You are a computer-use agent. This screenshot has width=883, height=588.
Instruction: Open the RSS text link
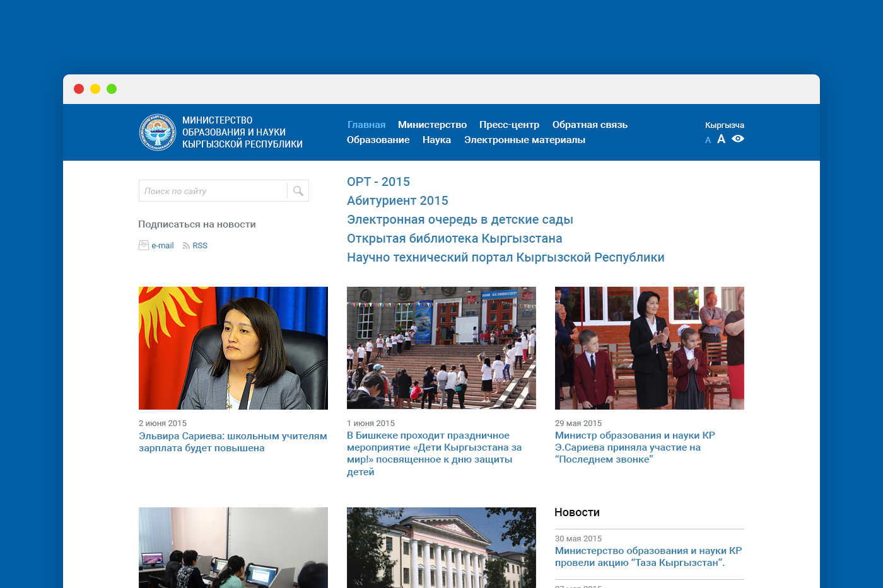(x=200, y=246)
